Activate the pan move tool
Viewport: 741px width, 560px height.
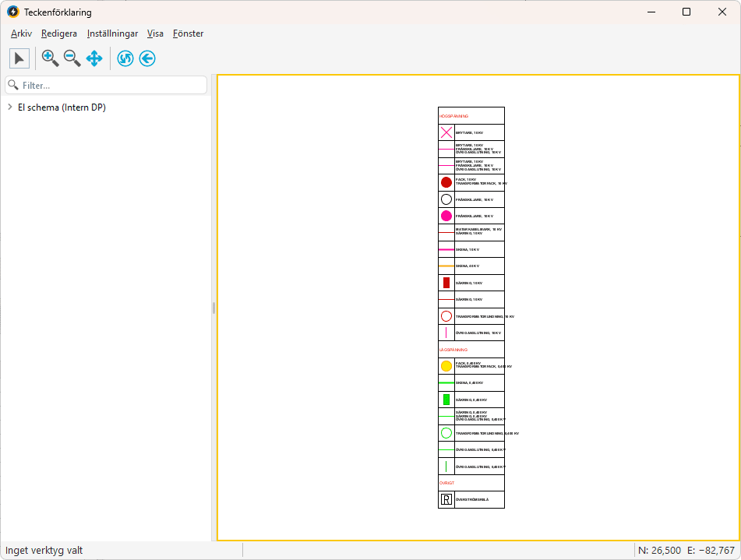94,58
